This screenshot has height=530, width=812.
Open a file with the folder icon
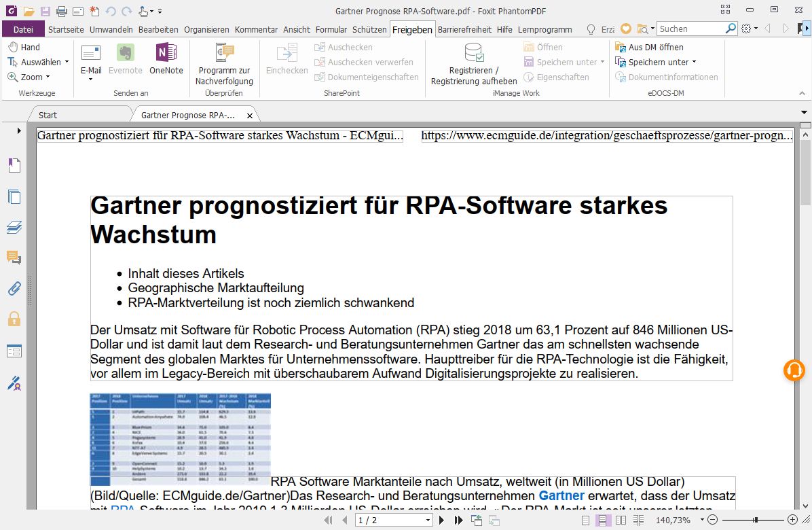pos(29,11)
